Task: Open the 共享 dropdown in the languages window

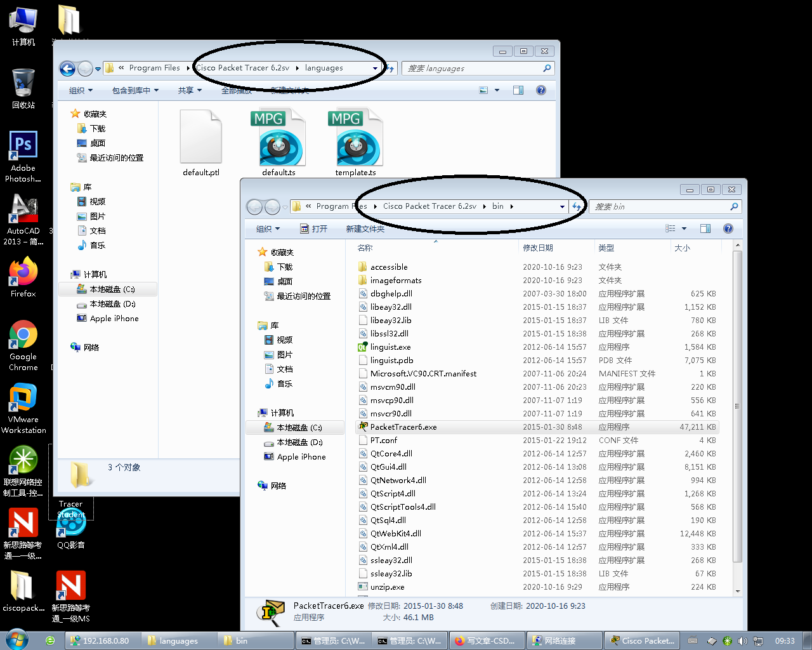Action: [x=190, y=90]
